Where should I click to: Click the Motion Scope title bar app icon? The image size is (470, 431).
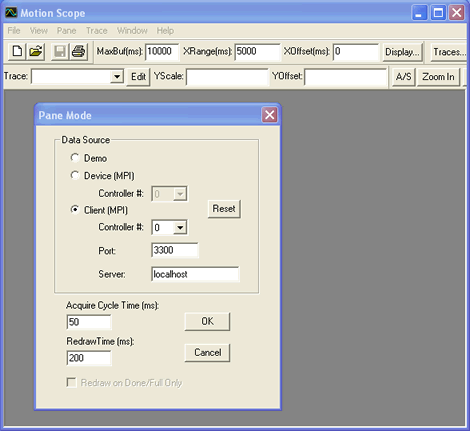coord(11,13)
